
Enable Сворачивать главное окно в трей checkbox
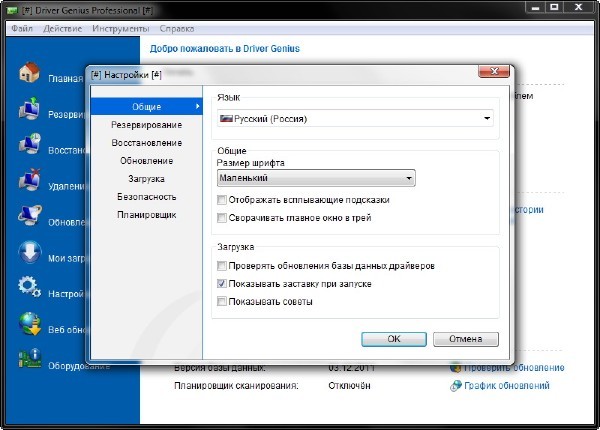click(x=222, y=218)
